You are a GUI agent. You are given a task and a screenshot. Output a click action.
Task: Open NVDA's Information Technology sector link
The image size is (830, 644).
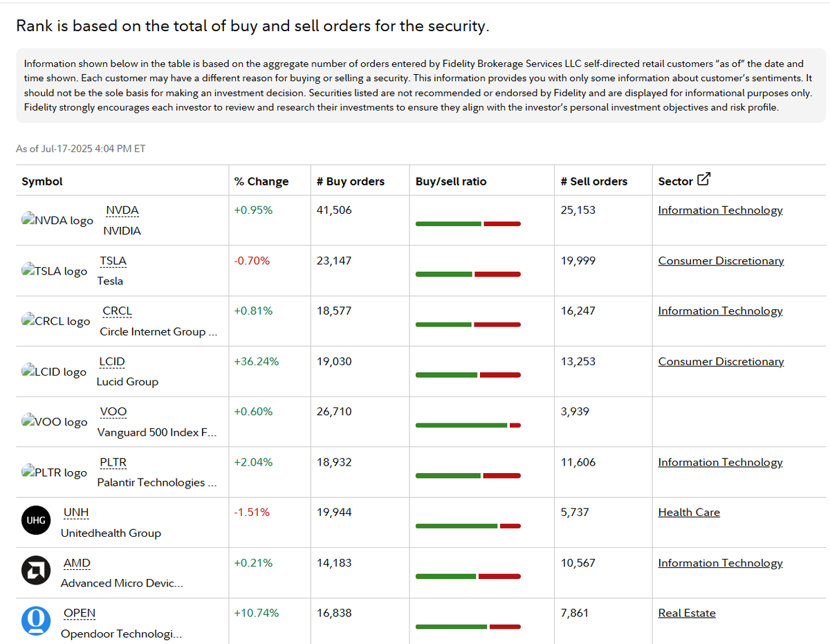coord(720,210)
